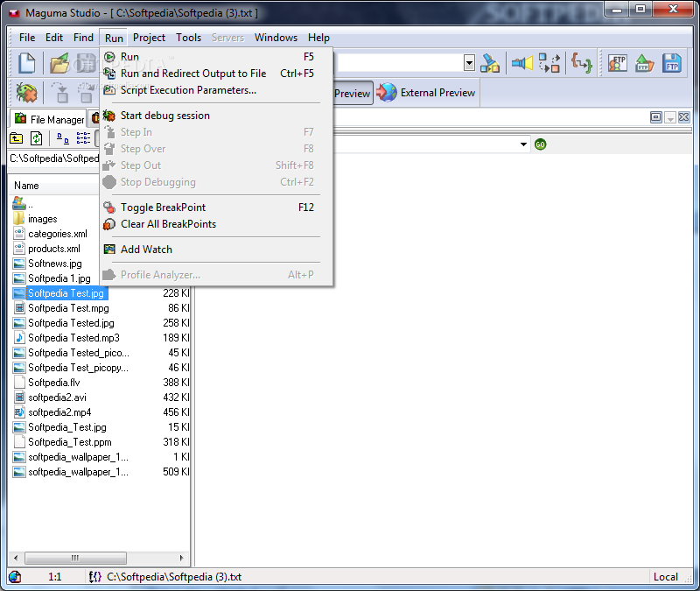This screenshot has width=700, height=591.
Task: Click the refresh icon in File Manager
Action: (x=36, y=138)
